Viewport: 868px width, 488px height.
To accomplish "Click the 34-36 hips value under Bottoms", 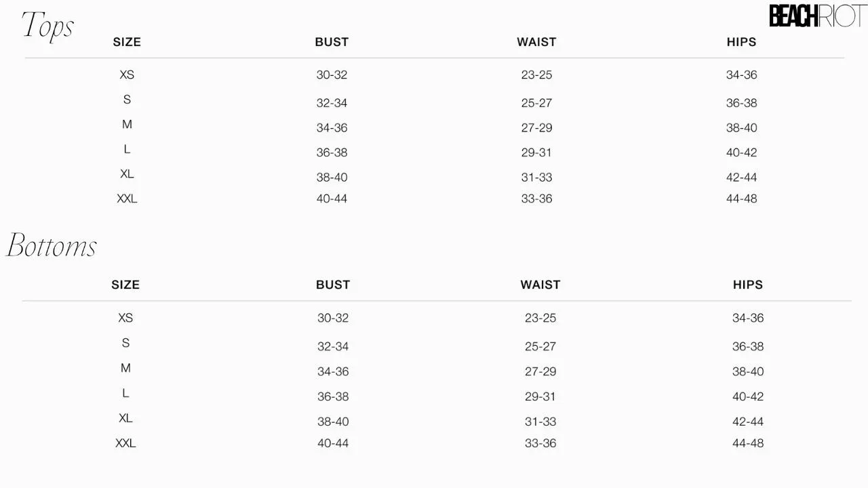I will tap(748, 318).
